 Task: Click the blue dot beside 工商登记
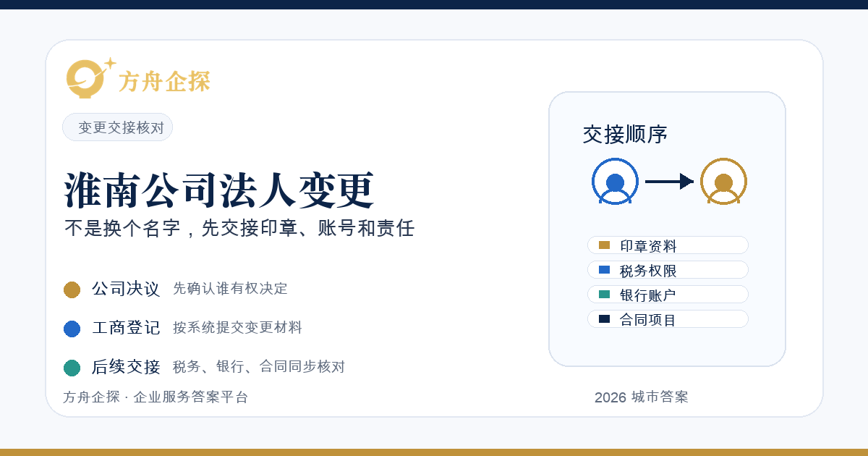click(72, 329)
